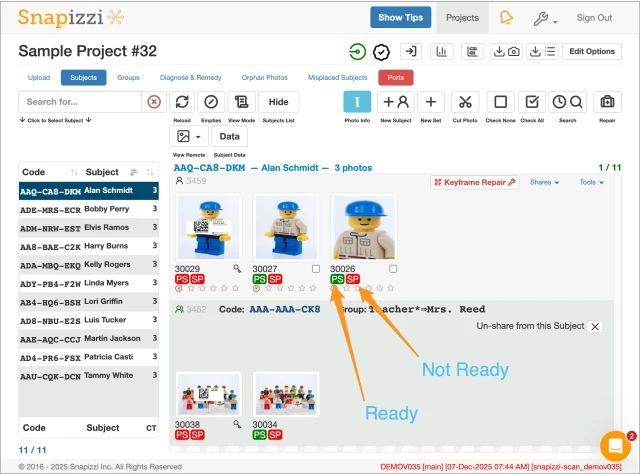The height and width of the screenshot is (474, 640).
Task: Open the Diagnose & Remedy tab
Action: 190,78
